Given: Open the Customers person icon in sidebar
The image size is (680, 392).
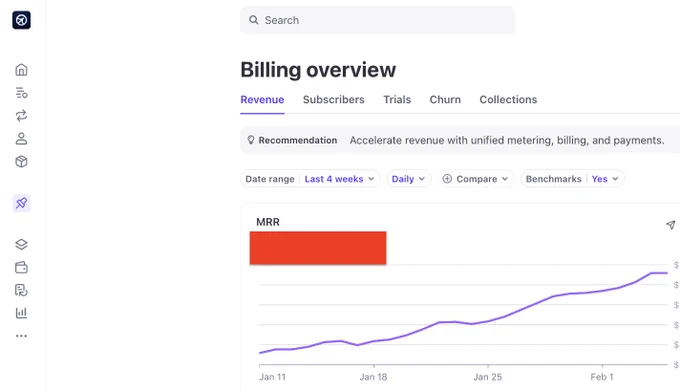Looking at the screenshot, I should click(x=21, y=139).
